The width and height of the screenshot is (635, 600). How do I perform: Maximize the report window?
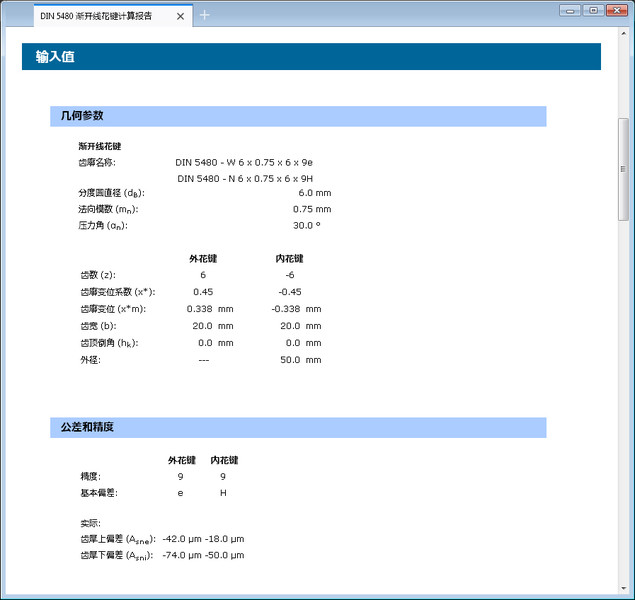[x=593, y=10]
